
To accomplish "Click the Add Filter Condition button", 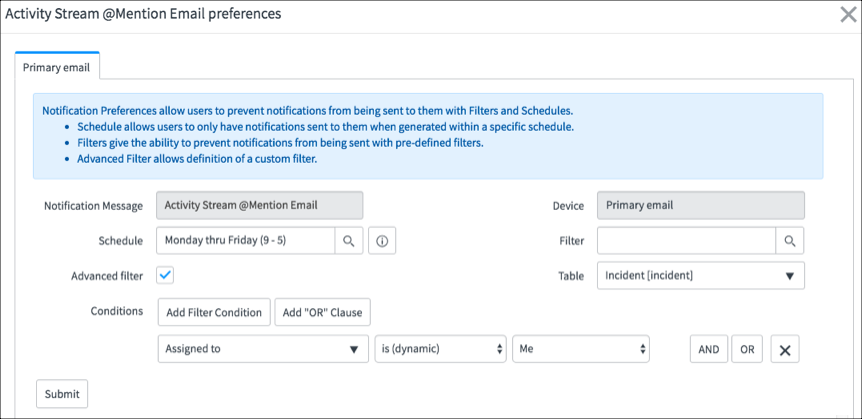I will [x=214, y=312].
